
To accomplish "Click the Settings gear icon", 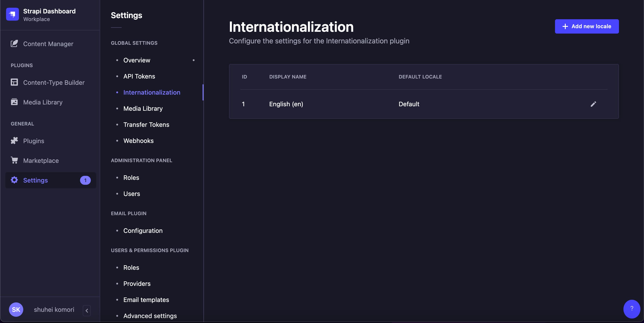I will pos(14,180).
